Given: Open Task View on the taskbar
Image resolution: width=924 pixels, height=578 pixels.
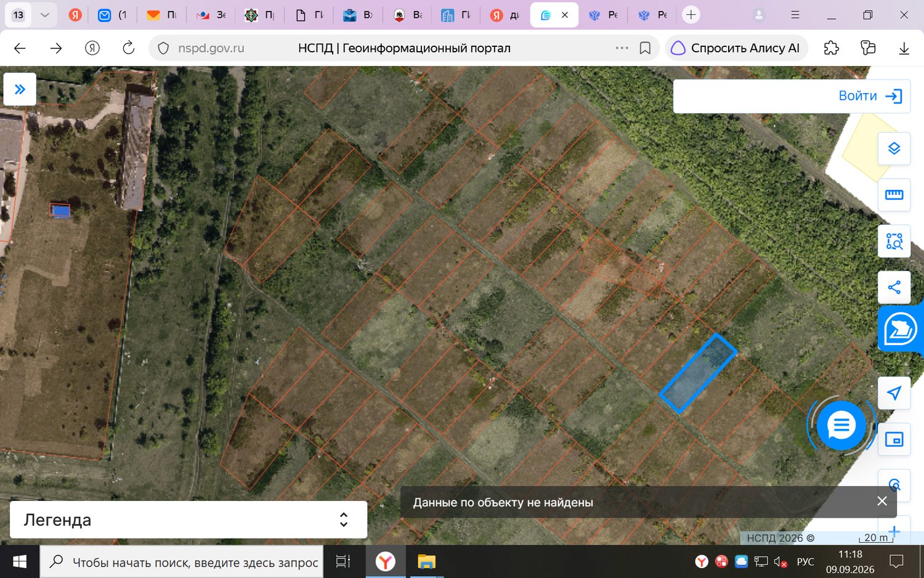Looking at the screenshot, I should point(342,561).
